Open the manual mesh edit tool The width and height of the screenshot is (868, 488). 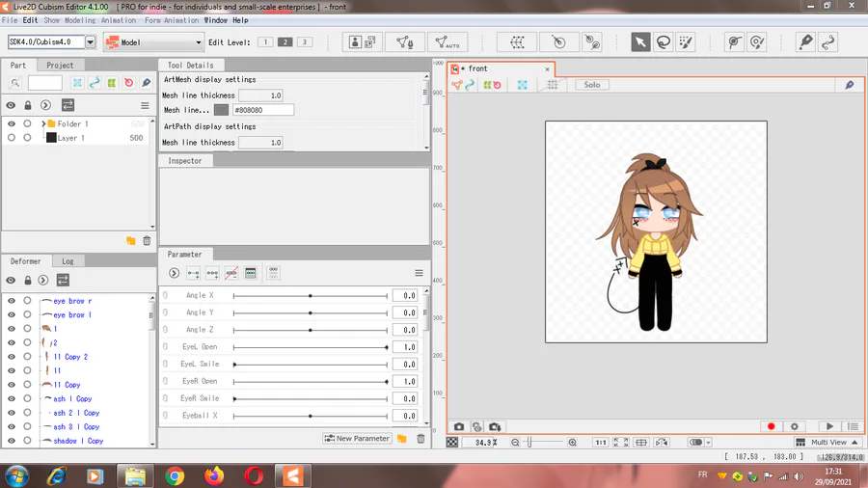tap(405, 42)
